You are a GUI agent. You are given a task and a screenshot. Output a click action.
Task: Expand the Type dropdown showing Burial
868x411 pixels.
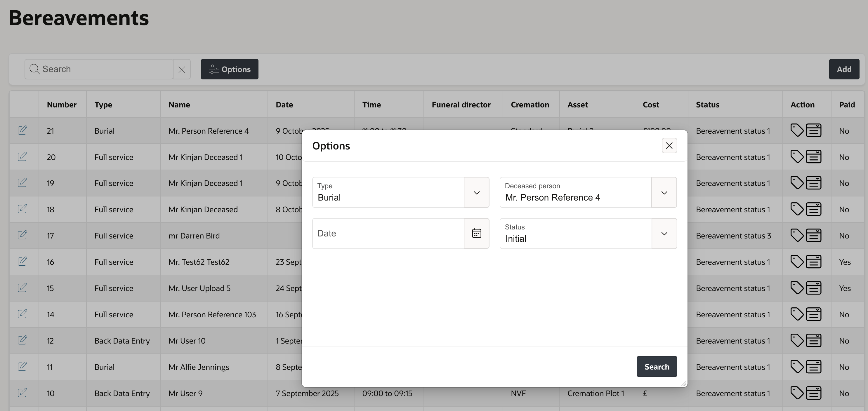(x=476, y=193)
